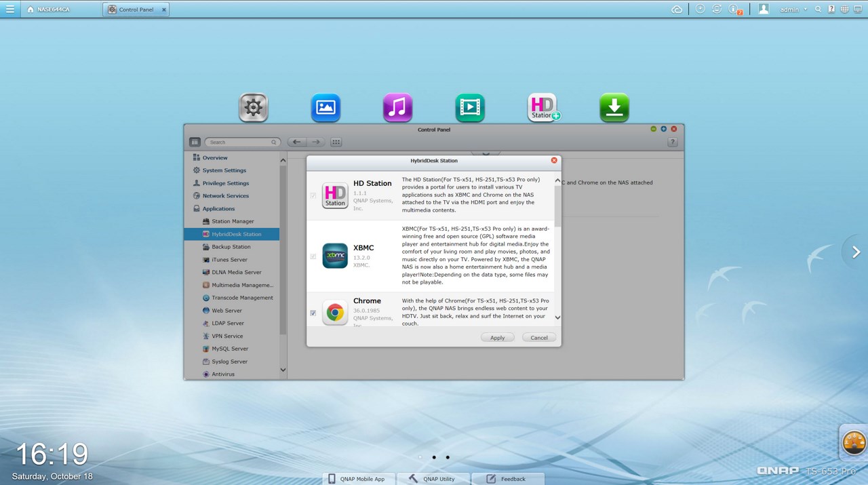Open background tasks clock icon
This screenshot has height=485, width=868.
(701, 9)
